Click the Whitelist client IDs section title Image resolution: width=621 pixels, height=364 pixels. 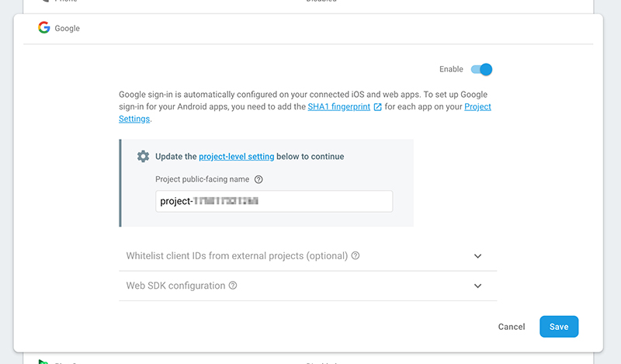(237, 256)
